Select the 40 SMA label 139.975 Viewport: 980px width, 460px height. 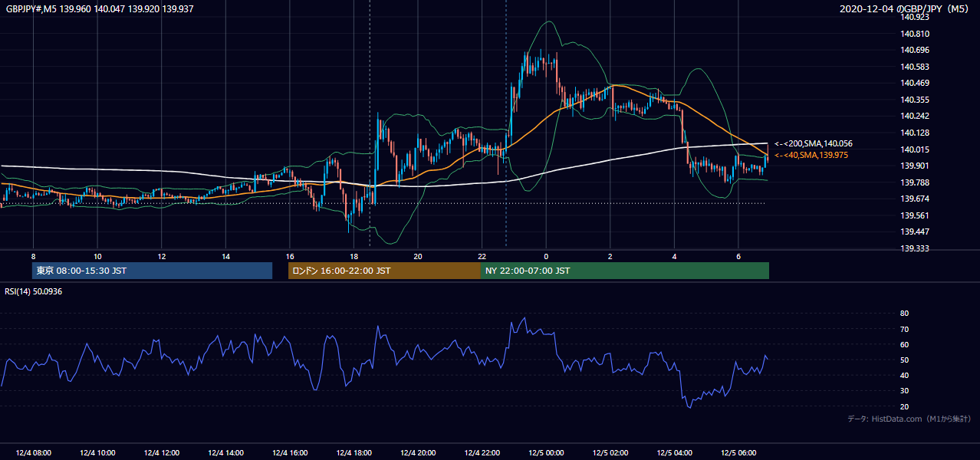pyautogui.click(x=811, y=155)
